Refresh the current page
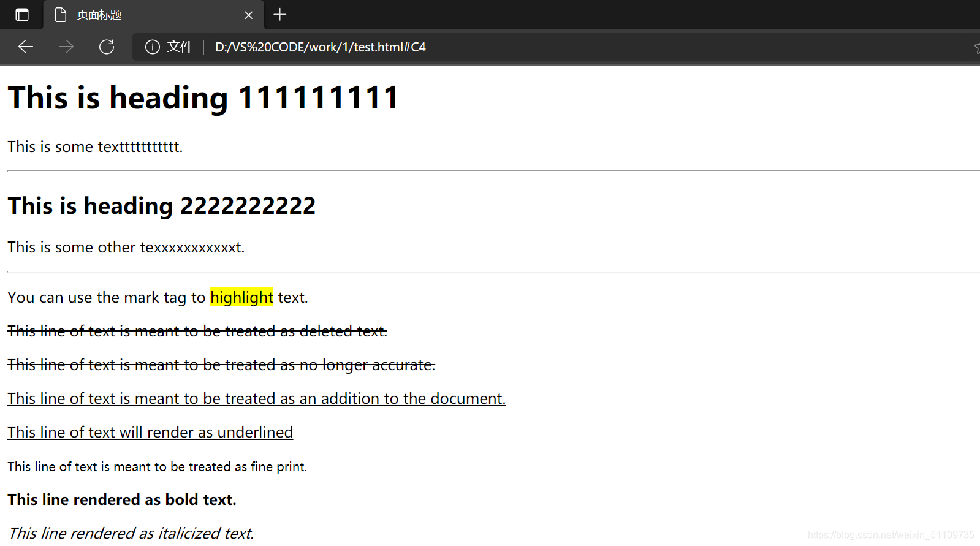The image size is (980, 546). [107, 47]
